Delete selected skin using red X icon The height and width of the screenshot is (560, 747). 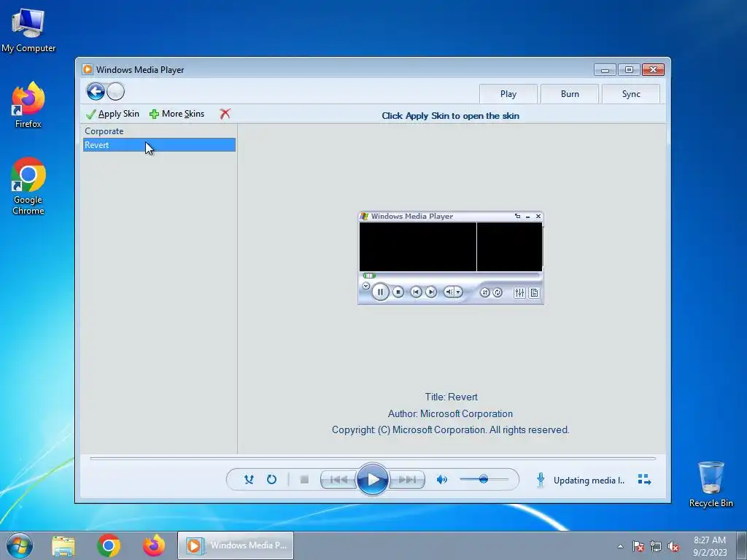225,114
